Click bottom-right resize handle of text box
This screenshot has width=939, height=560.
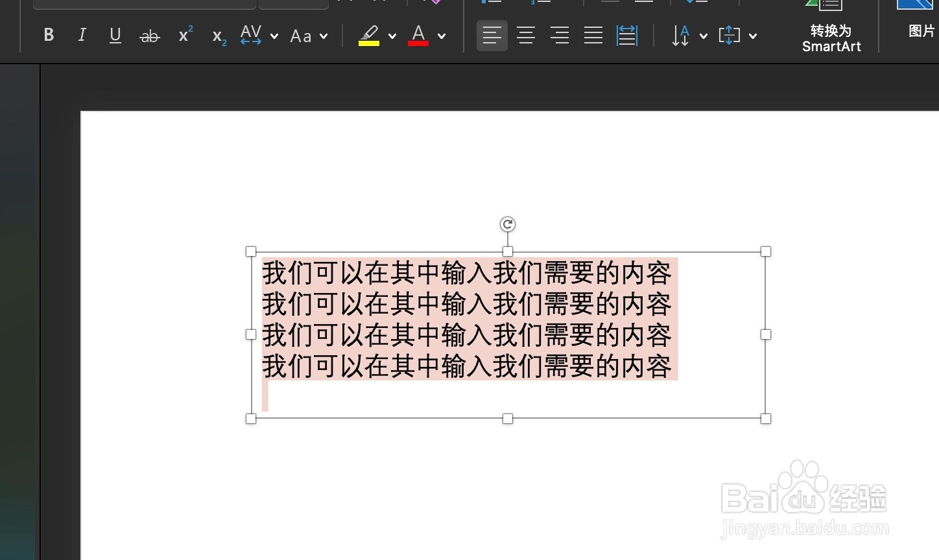click(x=766, y=419)
